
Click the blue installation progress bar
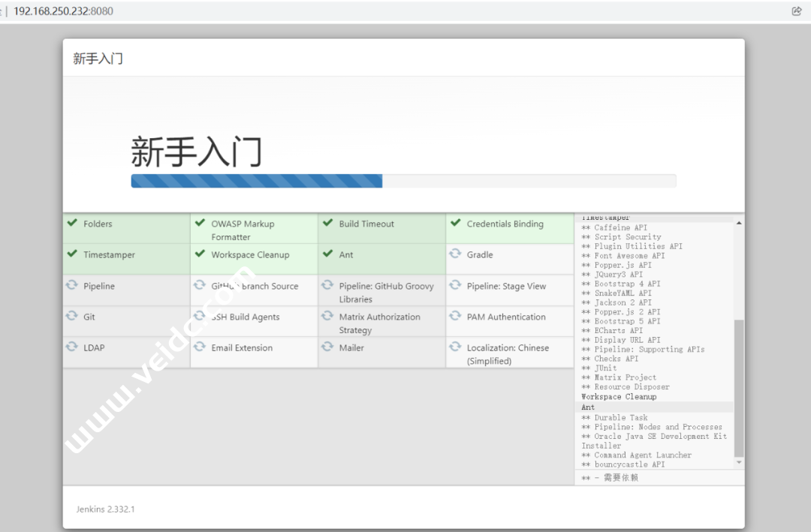[256, 181]
